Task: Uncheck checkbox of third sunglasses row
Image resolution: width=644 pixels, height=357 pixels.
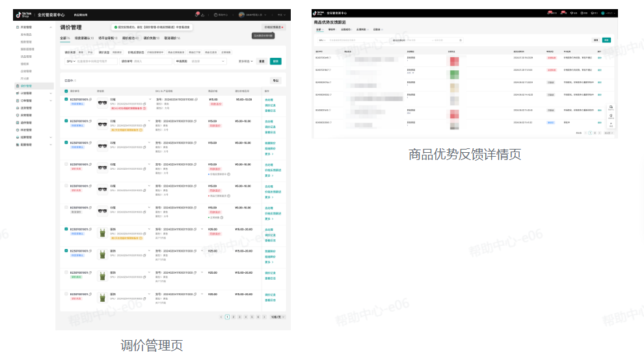Action: coord(66,143)
